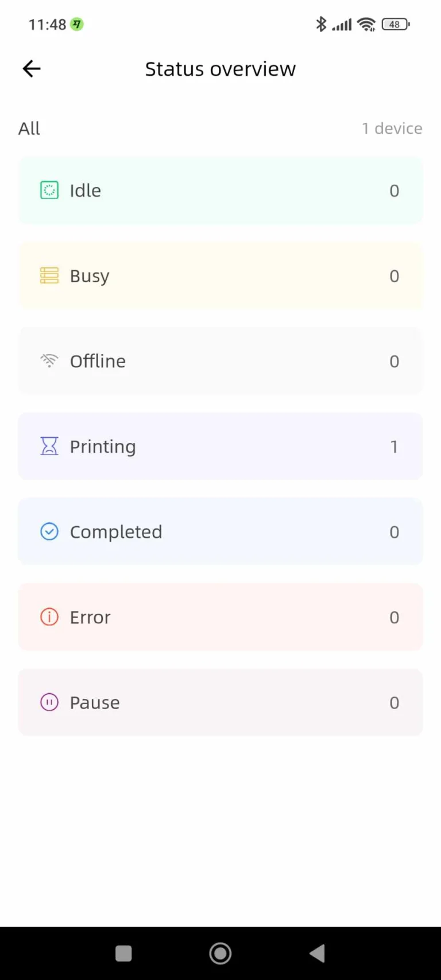The height and width of the screenshot is (980, 441).
Task: Click the Printing count of 1
Action: pyautogui.click(x=394, y=446)
